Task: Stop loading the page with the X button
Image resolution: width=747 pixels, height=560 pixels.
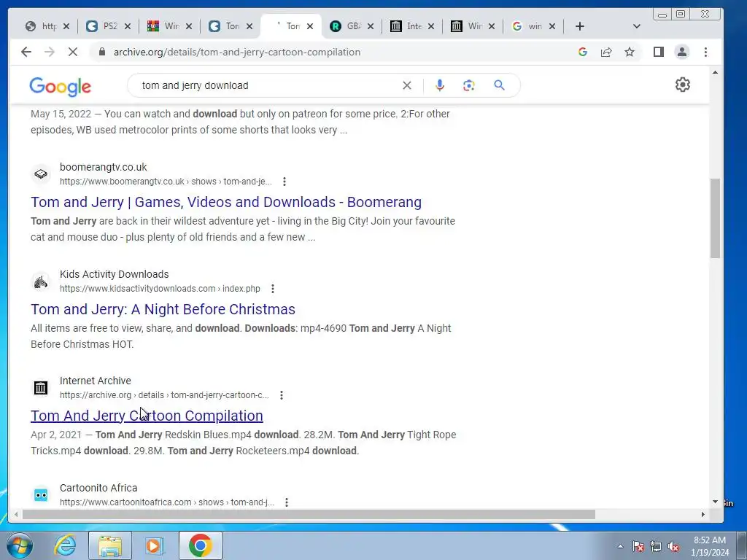Action: (73, 52)
